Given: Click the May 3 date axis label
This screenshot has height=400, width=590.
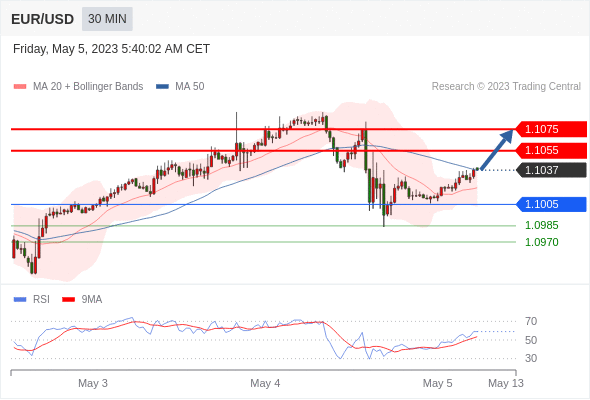Looking at the screenshot, I should point(93,383).
